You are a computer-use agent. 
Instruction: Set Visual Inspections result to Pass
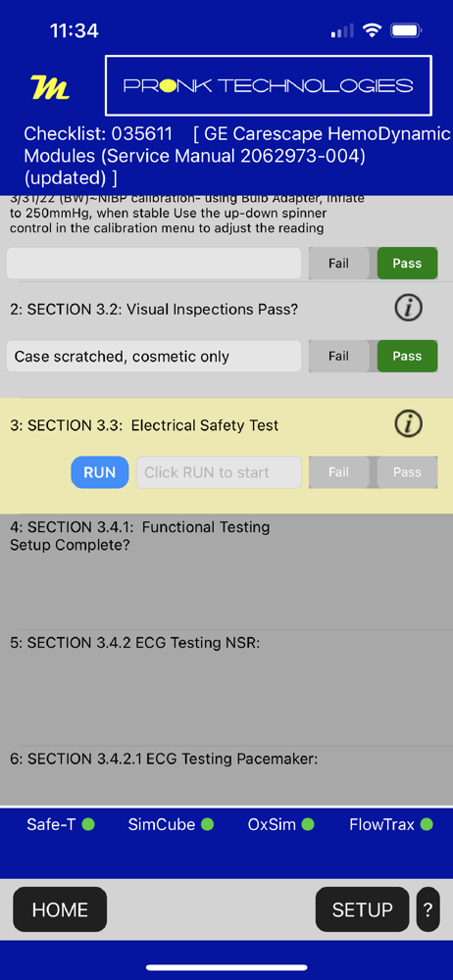pyautogui.click(x=407, y=357)
